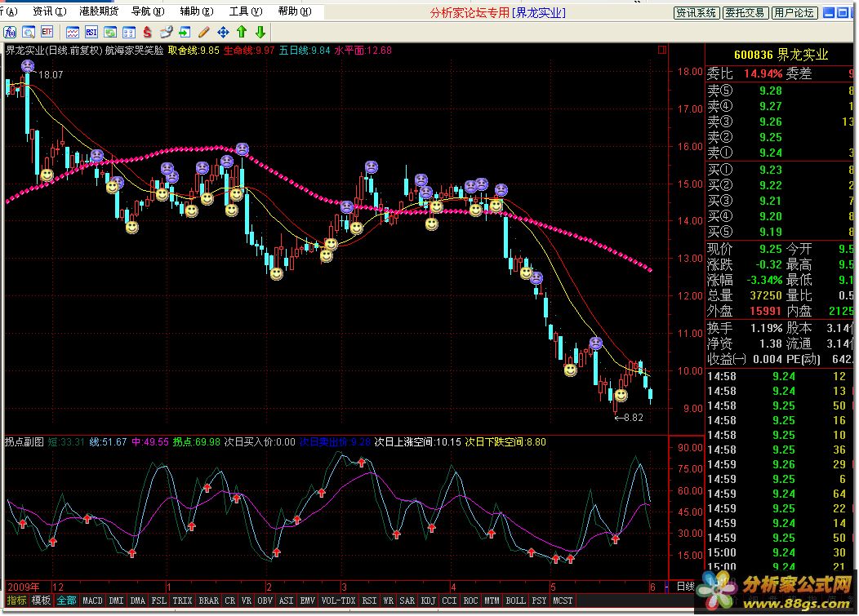
Task: Select the TRIX indicator tab
Action: [182, 600]
